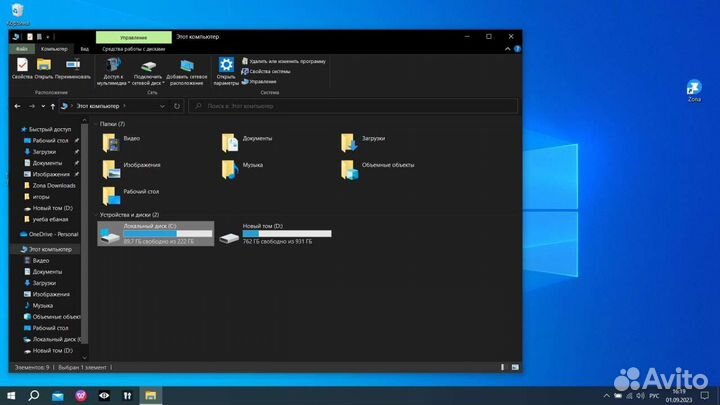Open the Вид ribbon tab
The image size is (720, 405).
click(x=84, y=49)
